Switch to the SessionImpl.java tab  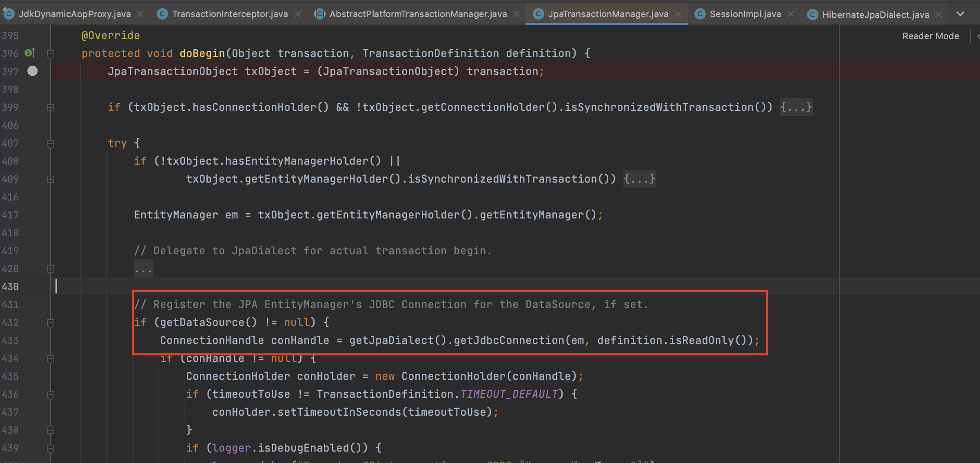point(745,14)
